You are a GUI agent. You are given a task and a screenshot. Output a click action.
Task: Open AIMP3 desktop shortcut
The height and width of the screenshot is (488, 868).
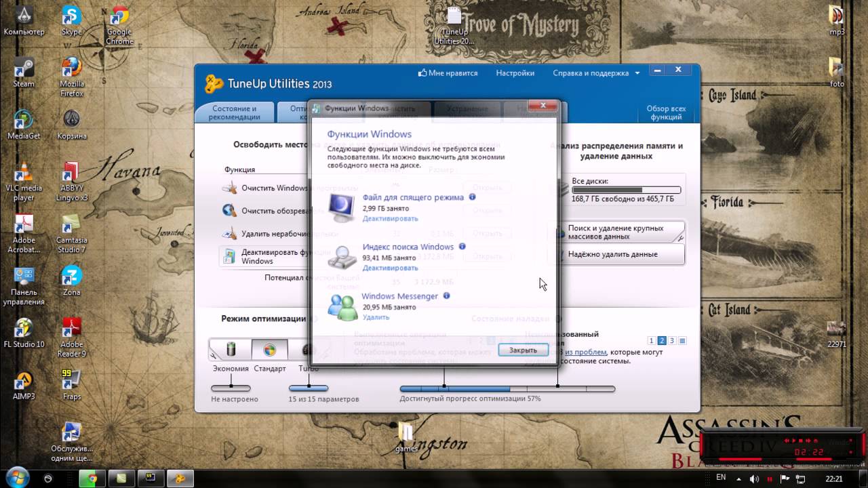(x=24, y=386)
